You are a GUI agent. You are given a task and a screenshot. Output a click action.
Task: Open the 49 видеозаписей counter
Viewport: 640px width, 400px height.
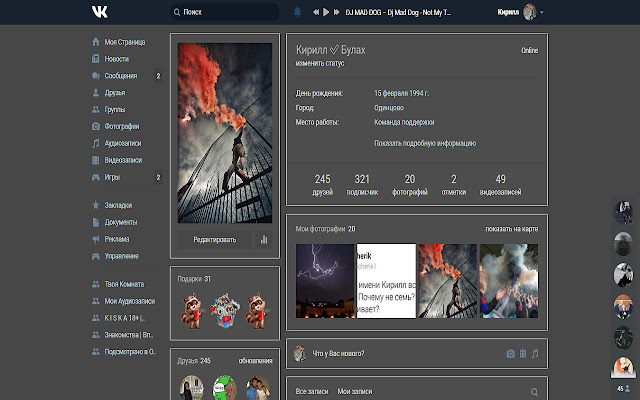[500, 185]
